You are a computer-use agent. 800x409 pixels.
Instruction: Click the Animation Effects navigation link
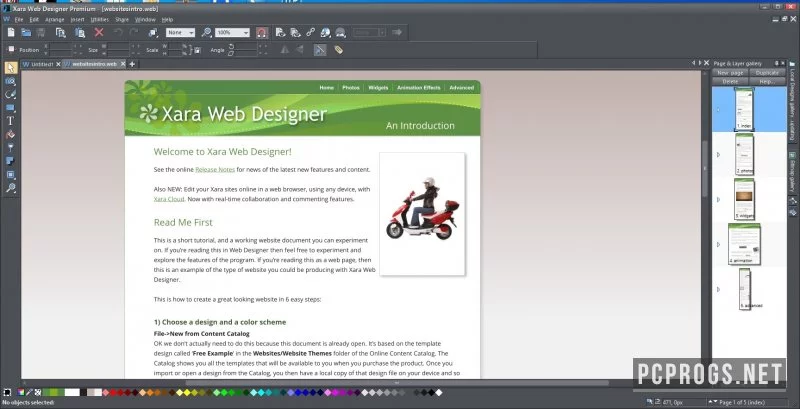point(418,88)
